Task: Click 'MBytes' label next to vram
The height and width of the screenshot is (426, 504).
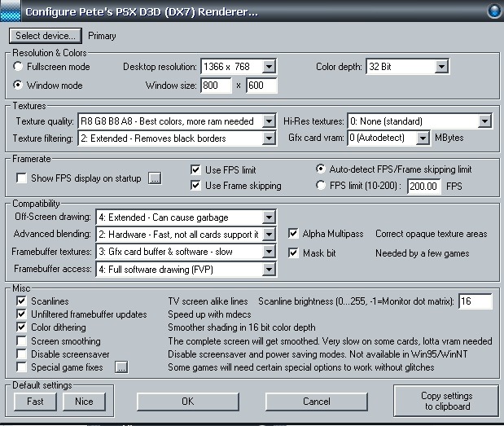Action: 449,138
